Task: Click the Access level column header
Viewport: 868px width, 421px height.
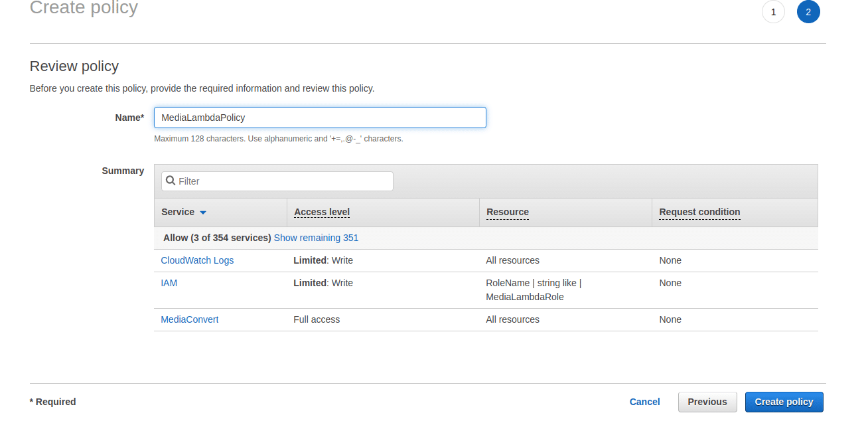Action: (x=322, y=212)
